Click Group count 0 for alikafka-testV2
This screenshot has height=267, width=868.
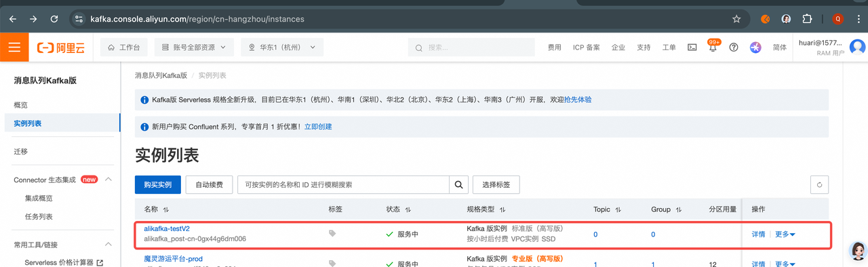click(x=653, y=234)
